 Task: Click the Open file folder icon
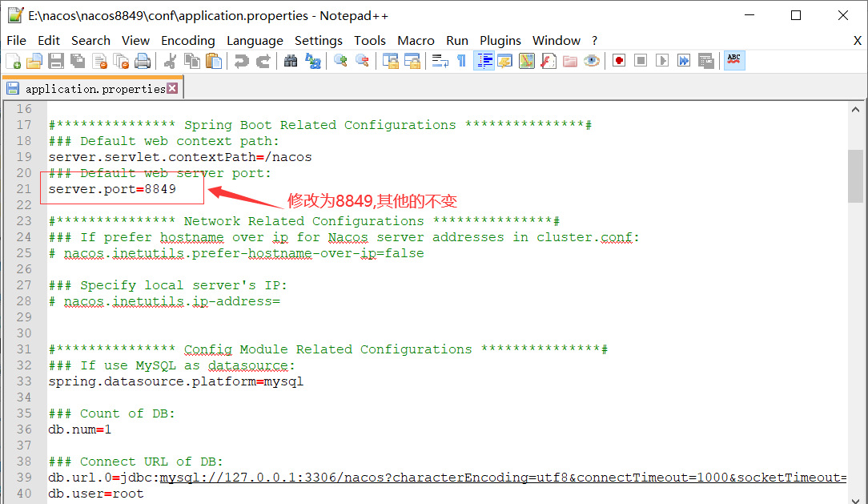(34, 61)
